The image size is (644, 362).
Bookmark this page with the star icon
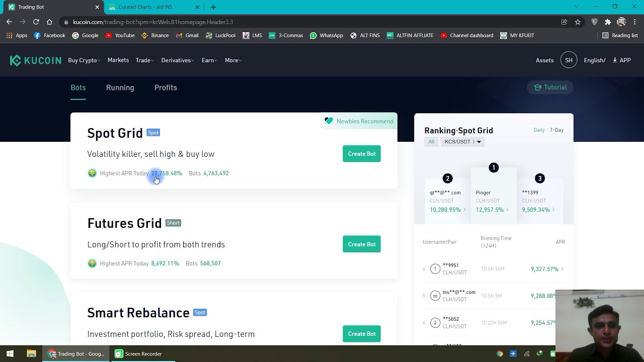(x=578, y=22)
